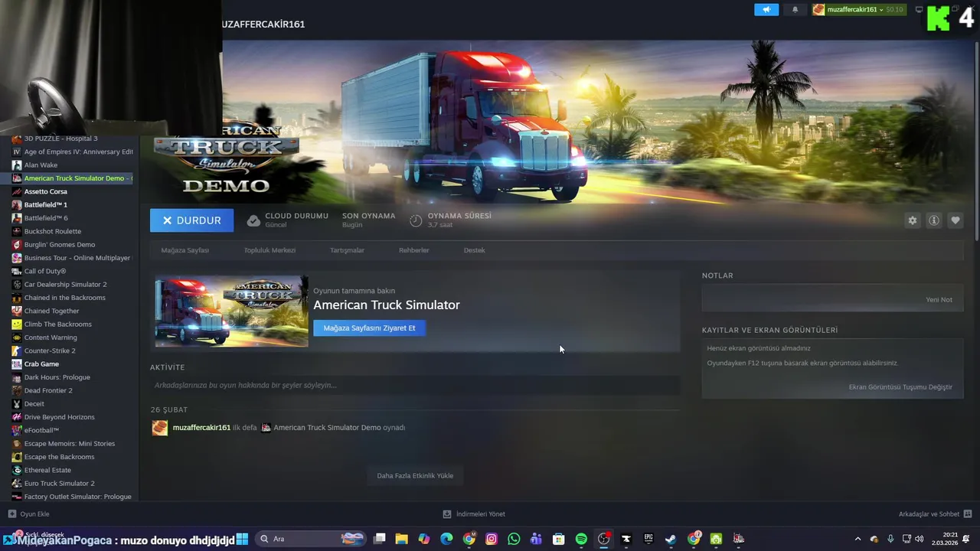Open Mağaza Sayfası tab
This screenshot has height=551, width=980.
pyautogui.click(x=185, y=250)
